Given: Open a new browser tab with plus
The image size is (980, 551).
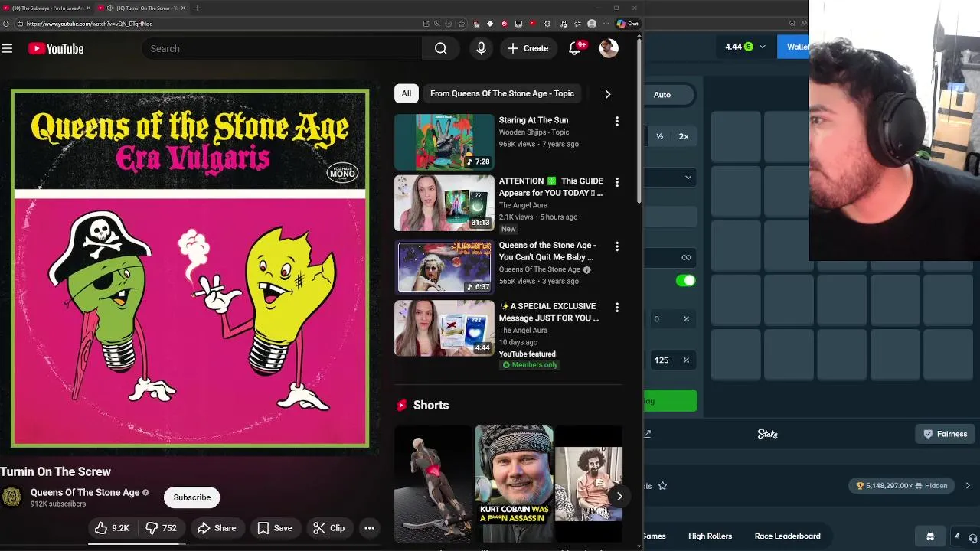Looking at the screenshot, I should (x=197, y=8).
